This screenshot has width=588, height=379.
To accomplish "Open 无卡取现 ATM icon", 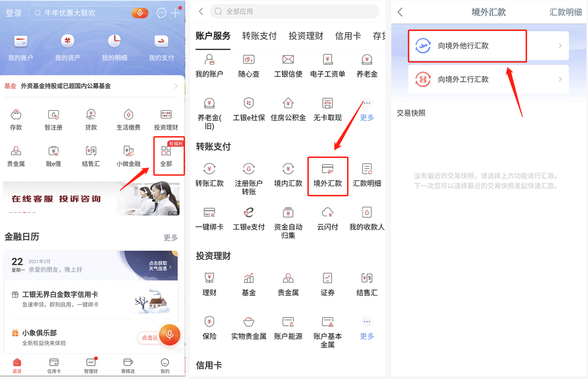I will pos(327,103).
